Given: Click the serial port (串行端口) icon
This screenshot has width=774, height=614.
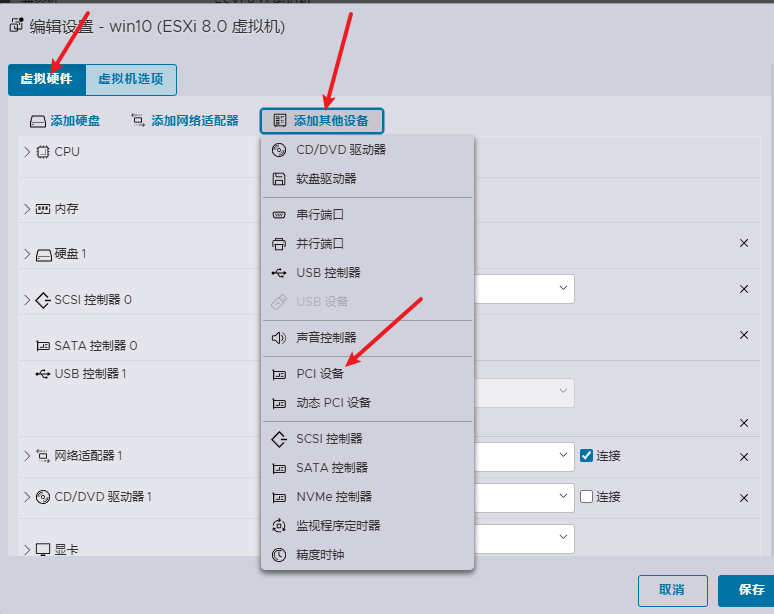Looking at the screenshot, I should coord(279,215).
